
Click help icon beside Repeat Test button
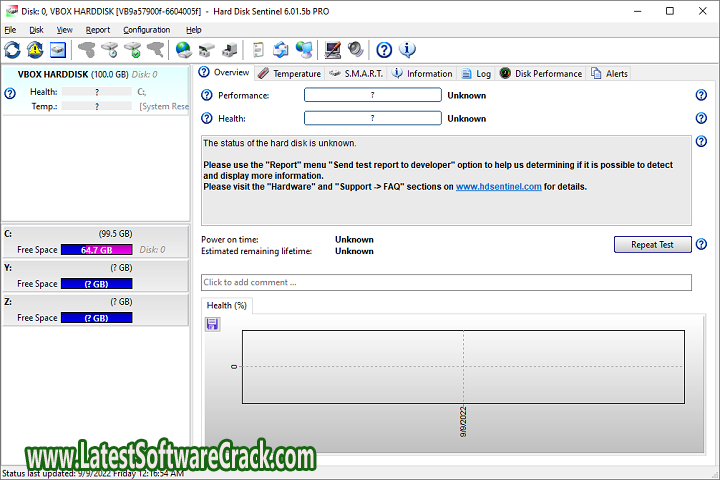[701, 244]
